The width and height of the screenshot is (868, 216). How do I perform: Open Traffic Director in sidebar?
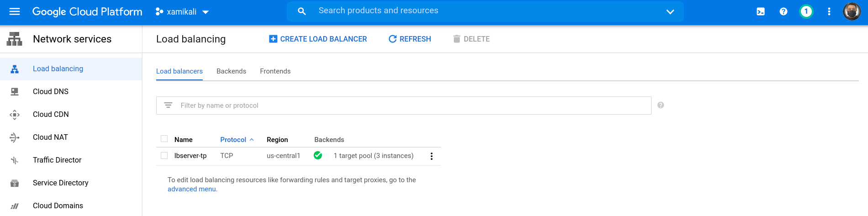[x=71, y=160]
